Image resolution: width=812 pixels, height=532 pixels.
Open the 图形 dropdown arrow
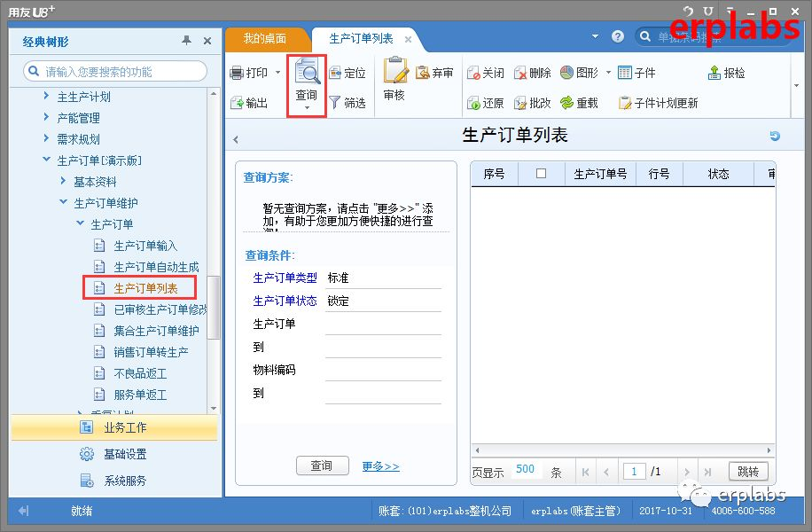[608, 73]
